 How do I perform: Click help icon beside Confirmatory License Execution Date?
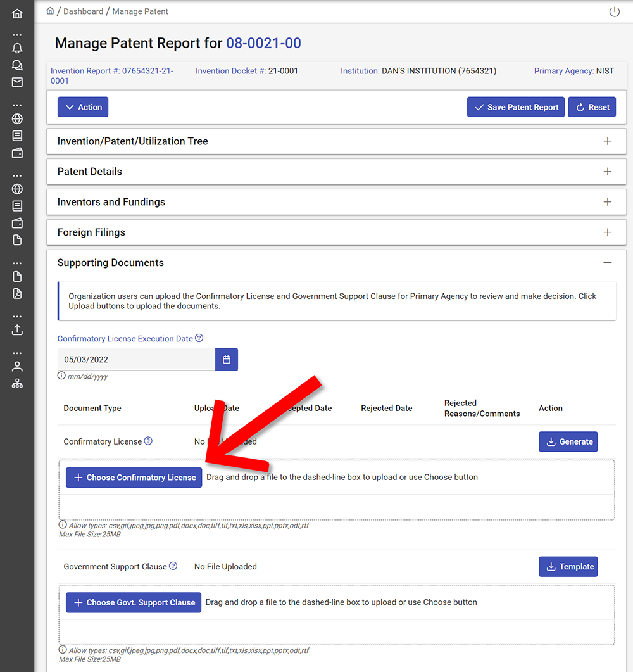pos(199,338)
